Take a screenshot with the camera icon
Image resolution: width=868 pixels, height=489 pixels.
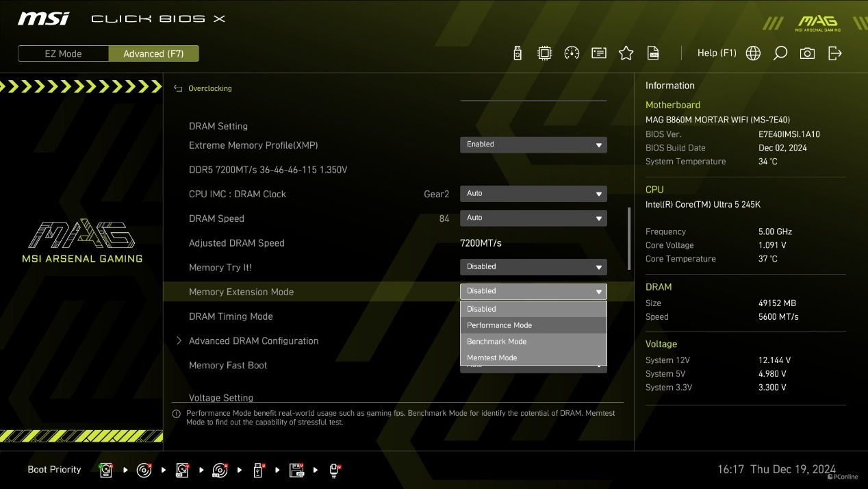pyautogui.click(x=807, y=53)
